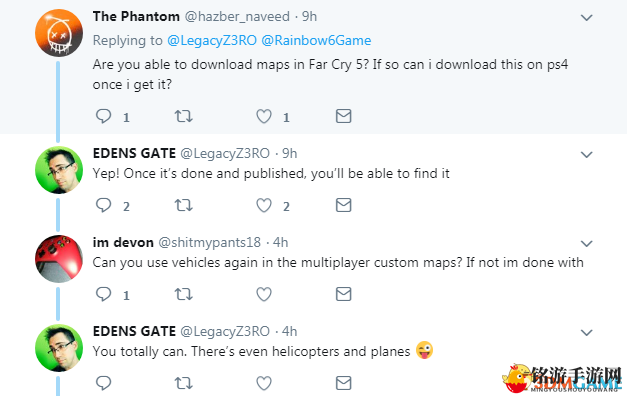The height and width of the screenshot is (396, 627).
Task: Open more options chevron on The Phantom's tweet
Action: tap(586, 18)
